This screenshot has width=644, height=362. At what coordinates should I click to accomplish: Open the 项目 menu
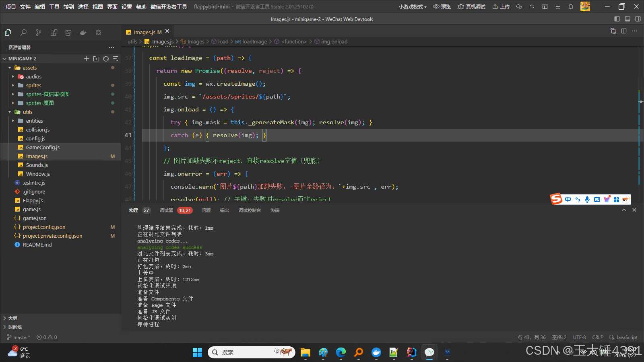coord(11,6)
